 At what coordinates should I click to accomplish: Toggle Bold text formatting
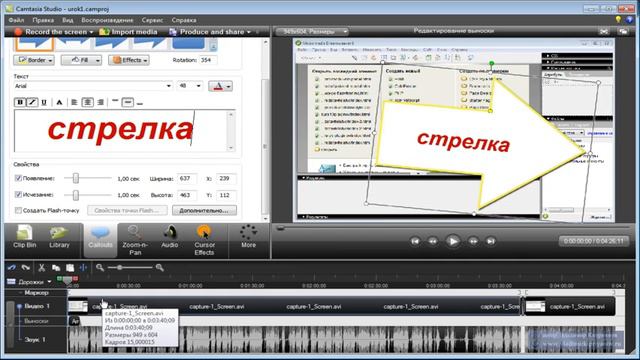[20, 102]
